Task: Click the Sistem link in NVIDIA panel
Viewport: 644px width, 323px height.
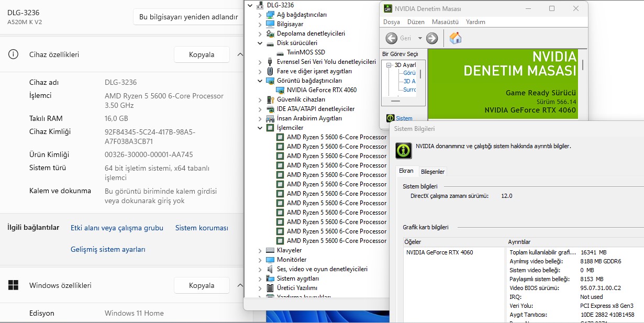Action: [x=404, y=118]
